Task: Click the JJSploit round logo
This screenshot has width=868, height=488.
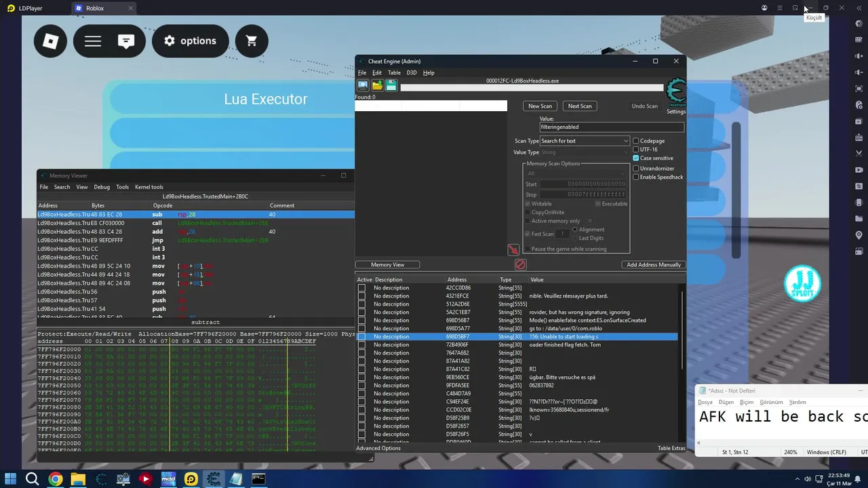Action: click(802, 283)
